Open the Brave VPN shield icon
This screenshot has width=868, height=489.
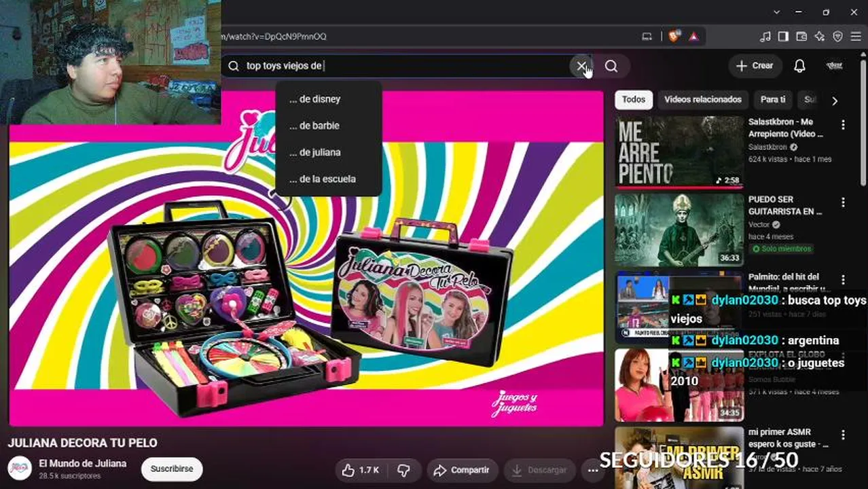point(837,37)
